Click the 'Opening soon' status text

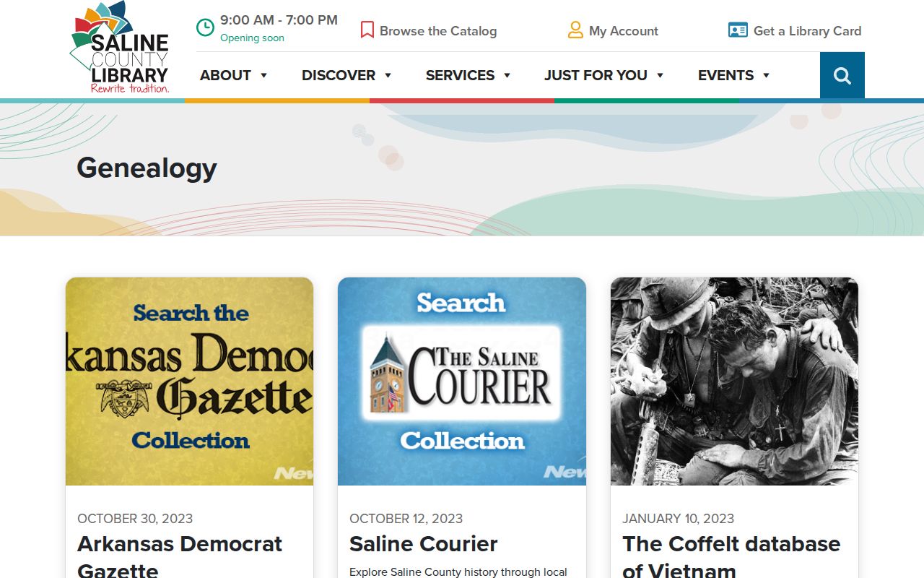(x=252, y=38)
